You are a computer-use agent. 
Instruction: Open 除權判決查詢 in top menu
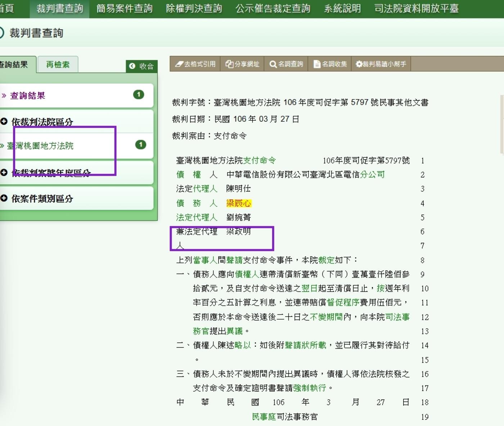tap(194, 9)
